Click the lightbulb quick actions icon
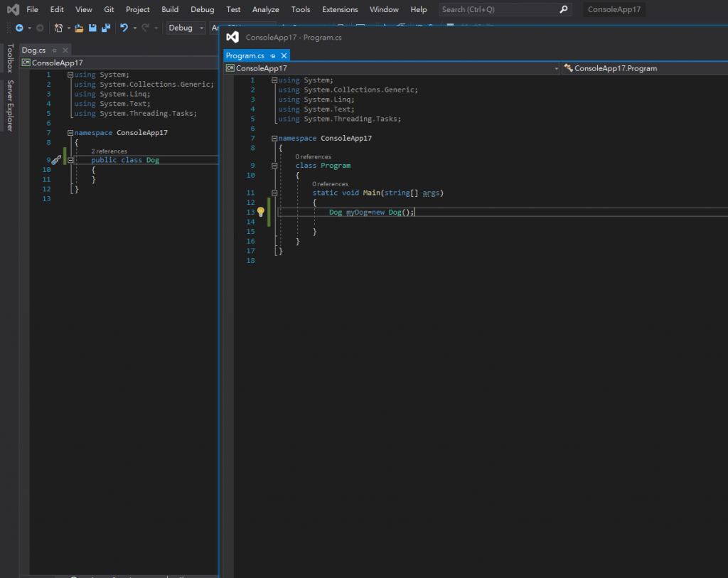This screenshot has height=578, width=728. pos(261,212)
